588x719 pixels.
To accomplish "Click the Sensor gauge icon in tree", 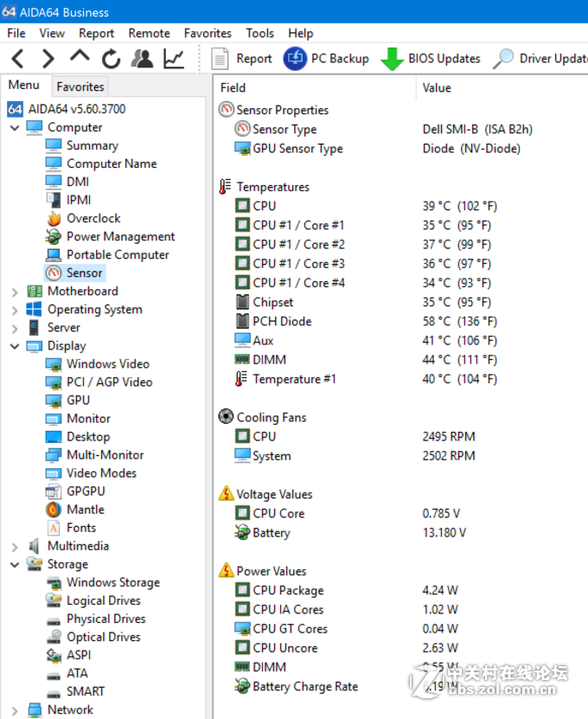I will 54,273.
